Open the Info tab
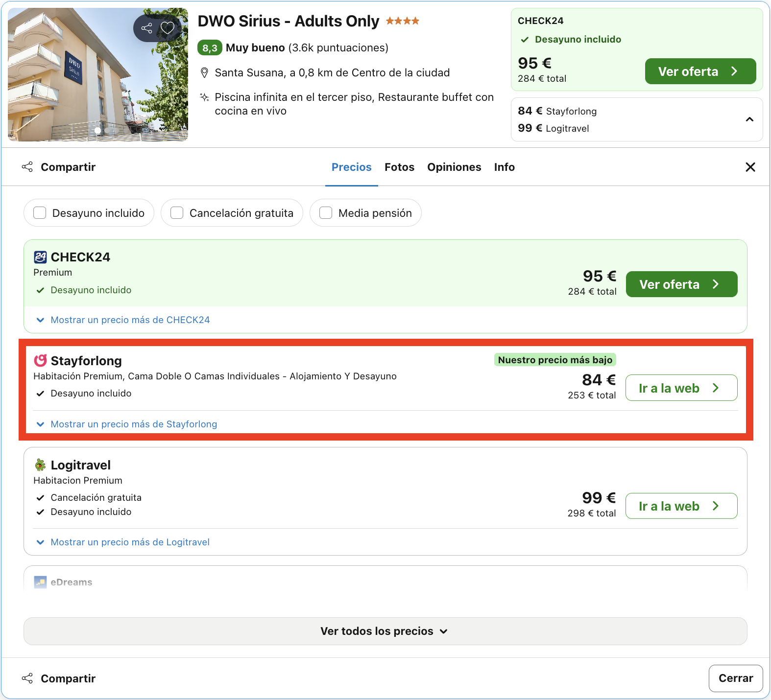Image resolution: width=771 pixels, height=700 pixels. point(504,167)
